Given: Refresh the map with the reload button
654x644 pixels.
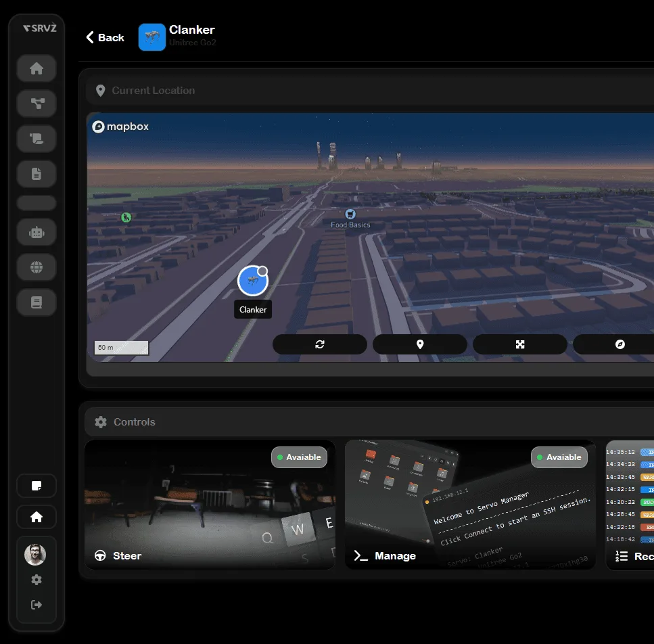Looking at the screenshot, I should [320, 344].
